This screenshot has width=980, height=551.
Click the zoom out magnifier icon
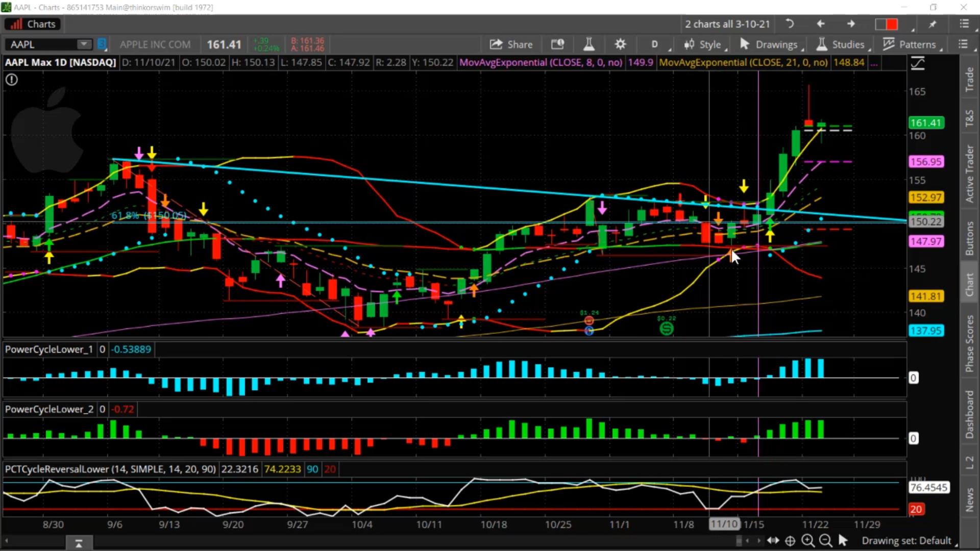(x=825, y=541)
